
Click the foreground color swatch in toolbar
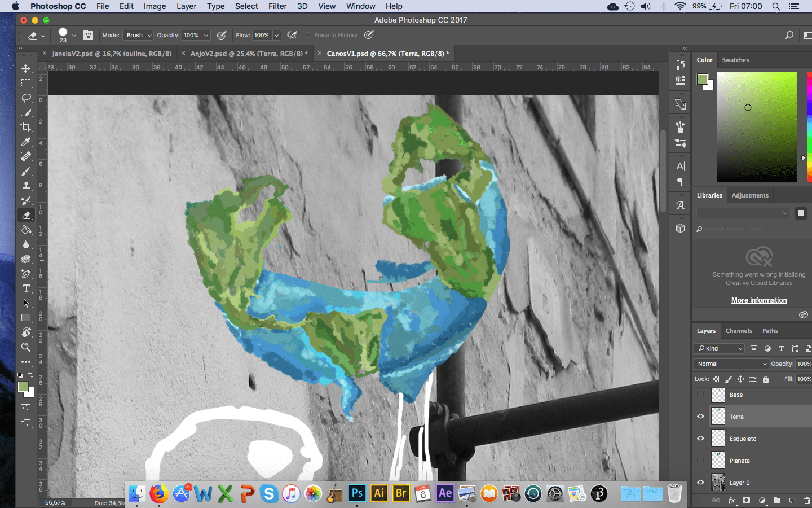(x=23, y=387)
